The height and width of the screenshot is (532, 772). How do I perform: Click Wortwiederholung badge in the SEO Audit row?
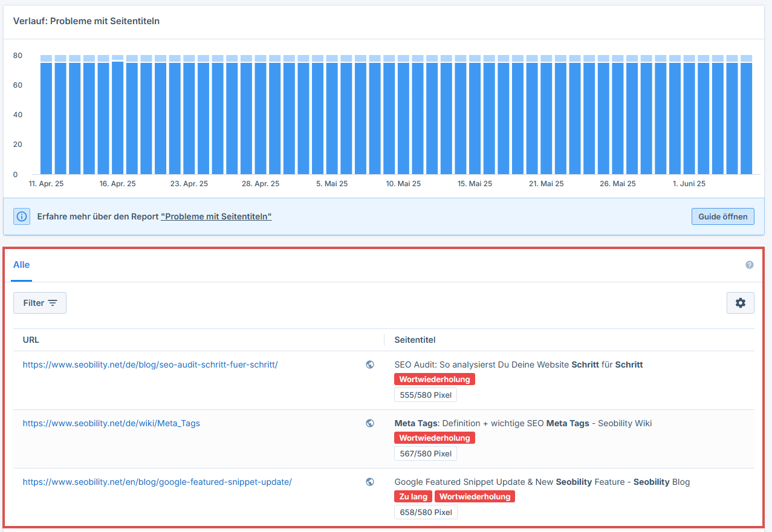click(x=435, y=379)
